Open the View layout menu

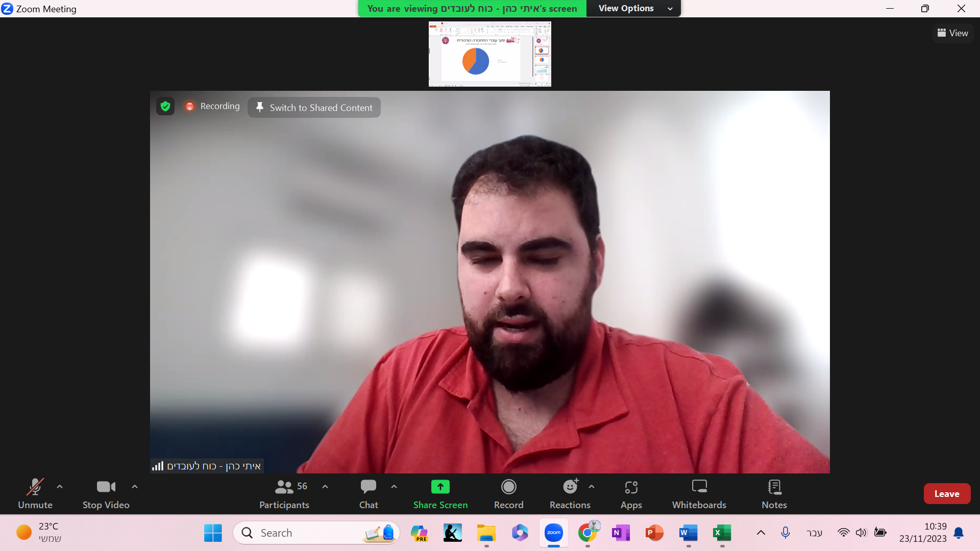pos(952,33)
